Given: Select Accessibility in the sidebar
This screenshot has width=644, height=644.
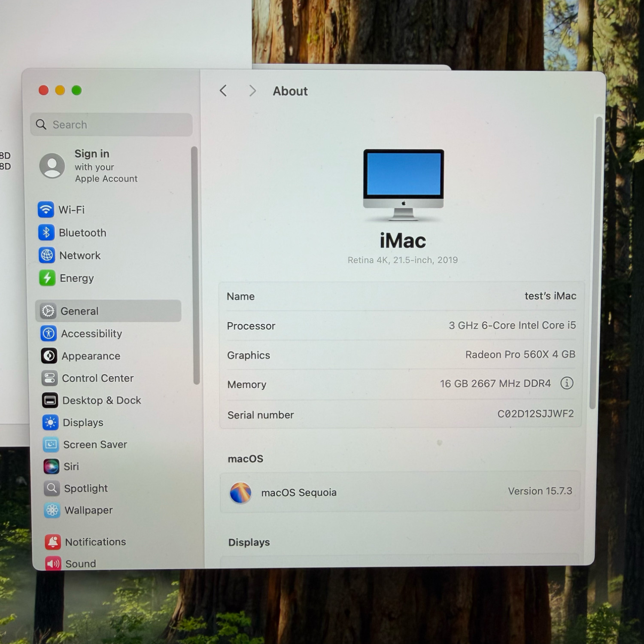Looking at the screenshot, I should click(x=109, y=333).
